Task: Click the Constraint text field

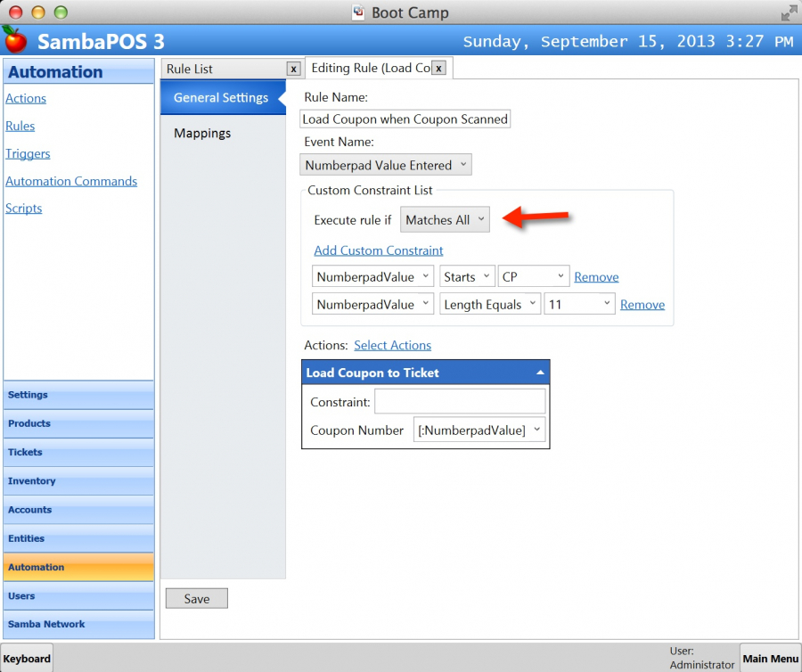Action: point(459,402)
